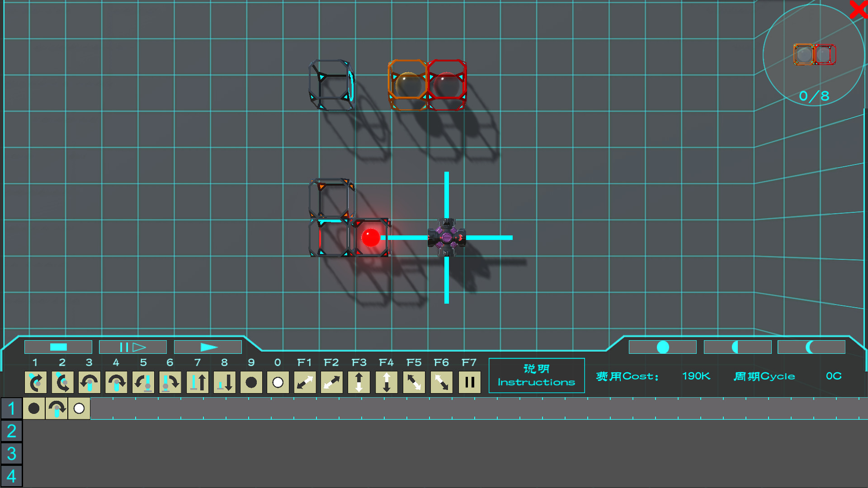Viewport: 868px width, 488px height.
Task: Select instruction 7 (extend arm up)
Action: [198, 382]
